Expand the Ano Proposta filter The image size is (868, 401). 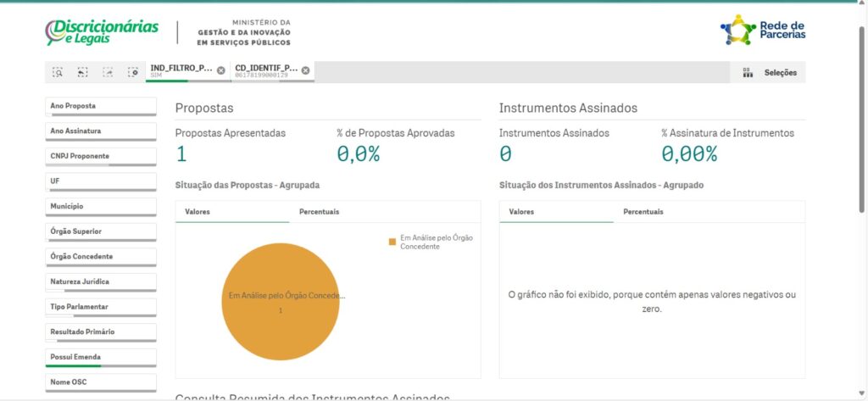coord(101,107)
